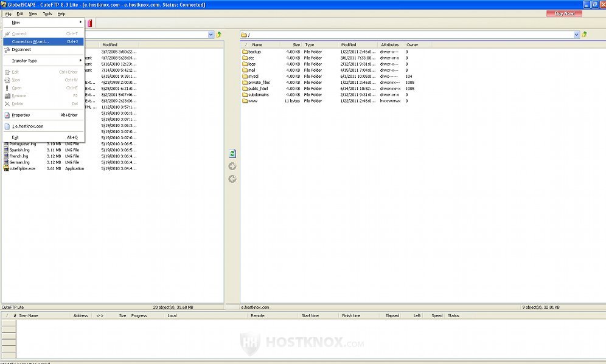Viewport: 606px width, 364px height.
Task: Select the Spanish.lng file icon
Action: [6, 150]
